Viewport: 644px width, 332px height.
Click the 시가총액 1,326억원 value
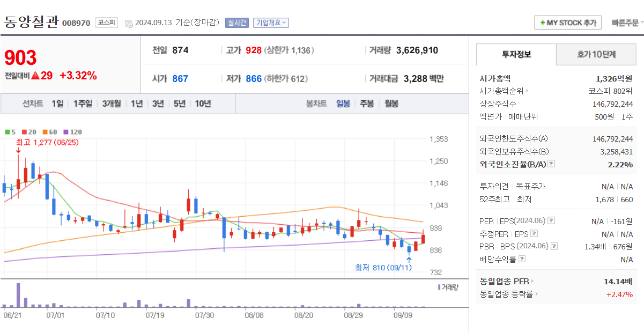pyautogui.click(x=614, y=78)
